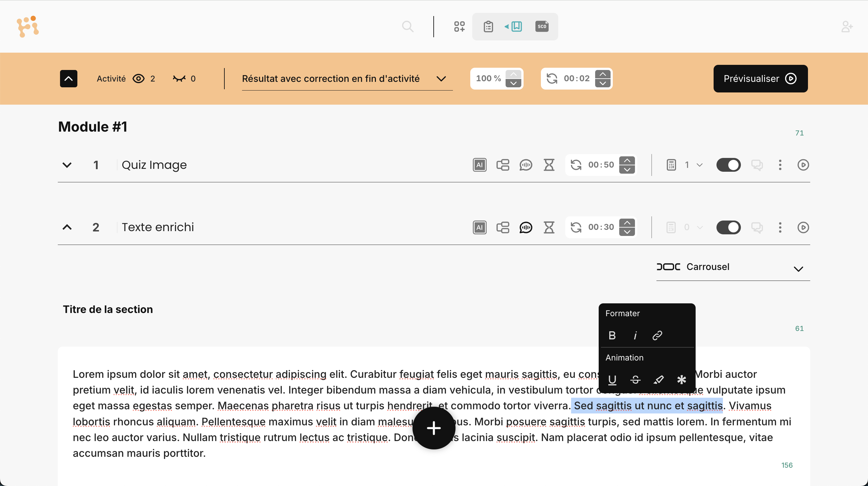Apply strikethrough animation to selection
This screenshot has height=486, width=868.
[x=636, y=380]
